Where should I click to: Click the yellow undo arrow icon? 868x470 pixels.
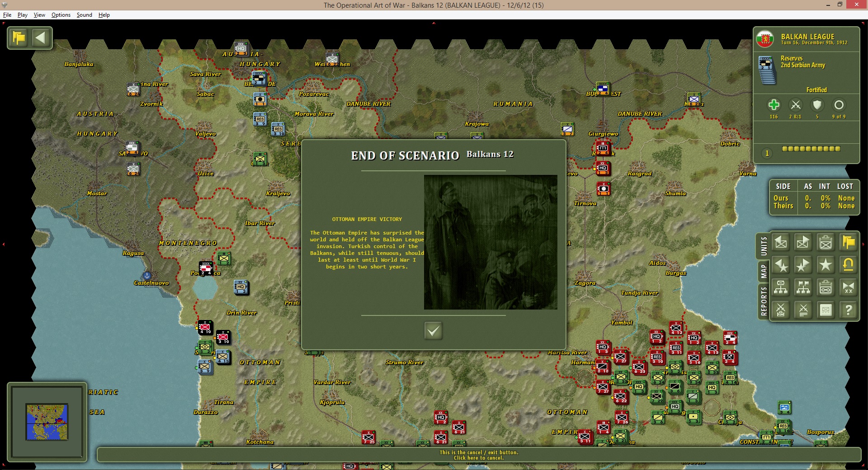click(849, 265)
